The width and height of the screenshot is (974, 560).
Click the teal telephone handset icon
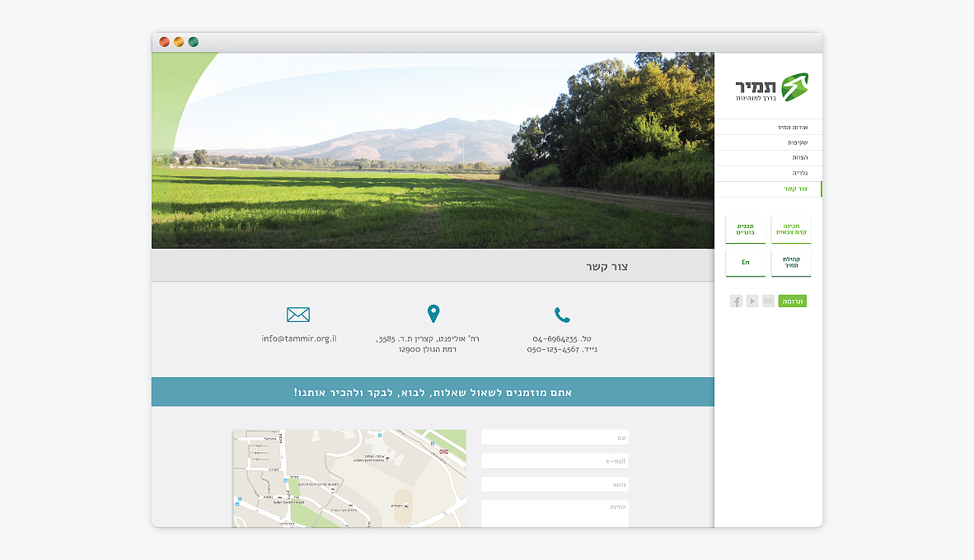click(x=562, y=315)
